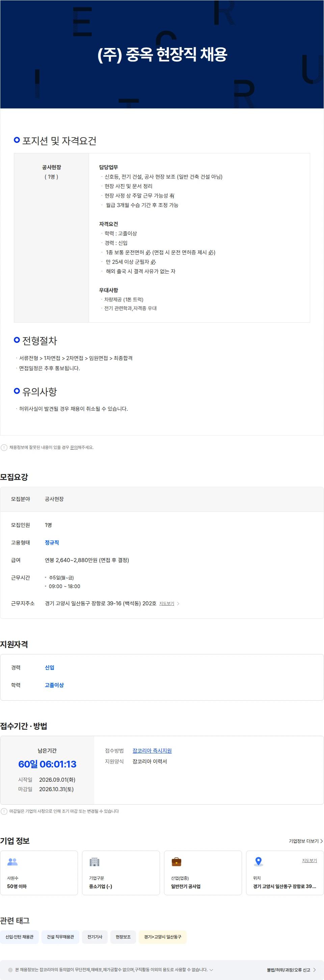Select the 전기기사 tag
The image size is (324, 980).
pyautogui.click(x=95, y=937)
